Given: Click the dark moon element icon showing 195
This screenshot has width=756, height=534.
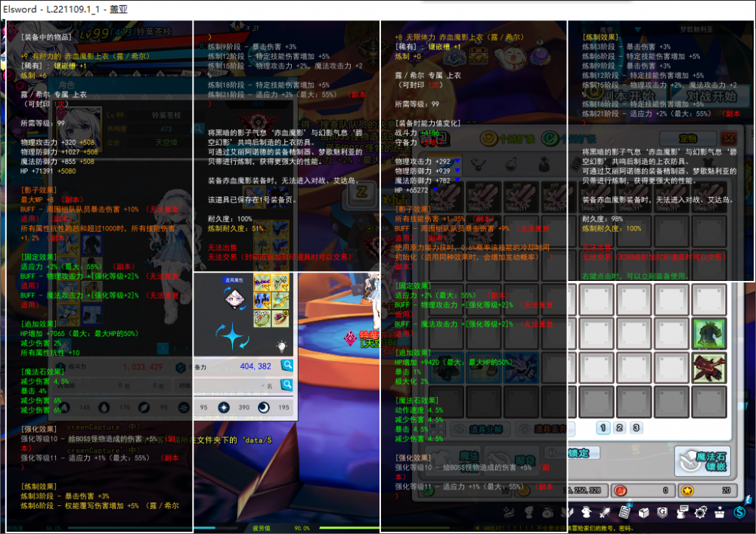Looking at the screenshot, I should pos(264,407).
